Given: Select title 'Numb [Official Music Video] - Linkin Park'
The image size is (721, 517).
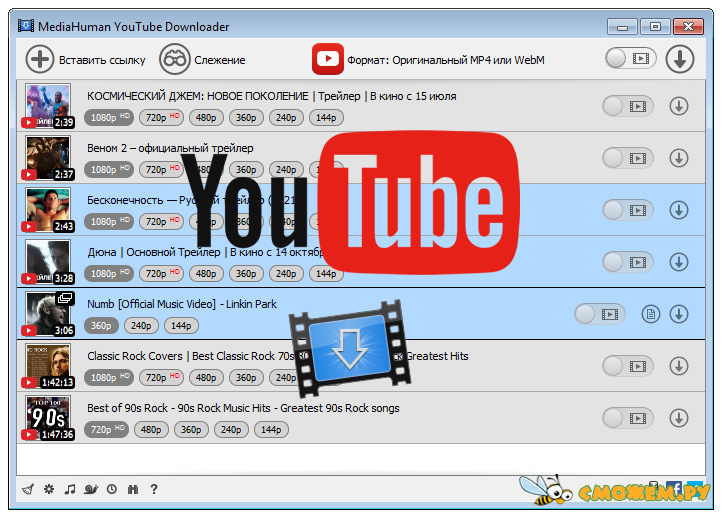Looking at the screenshot, I should tap(182, 304).
